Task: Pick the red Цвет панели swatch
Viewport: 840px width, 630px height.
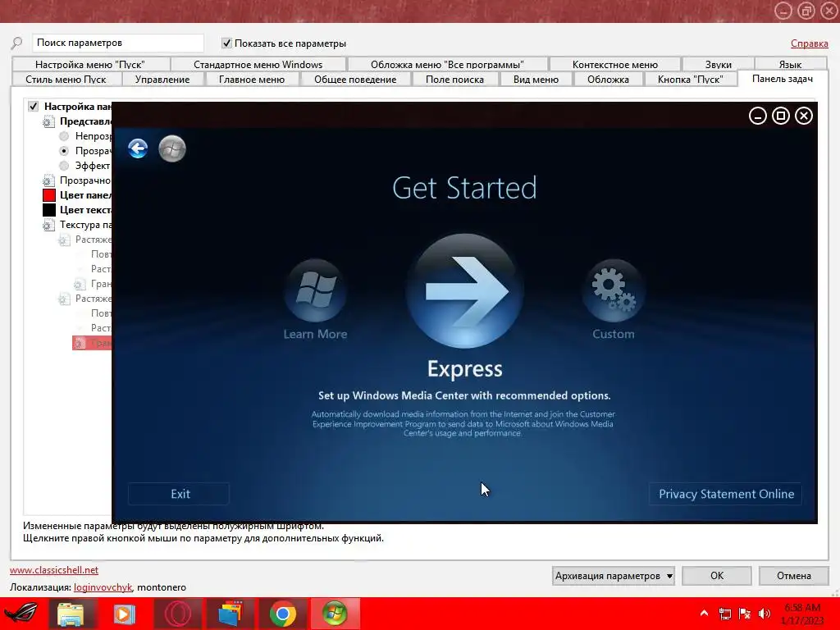Action: [x=49, y=195]
